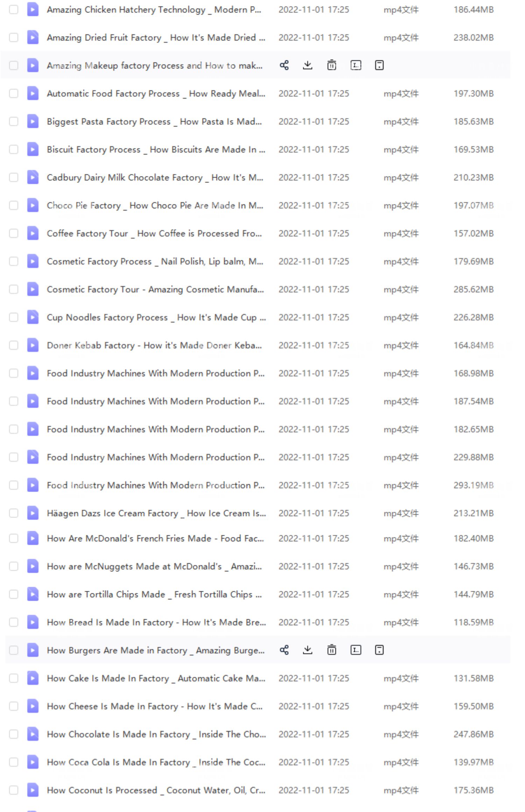Delete the How Burgers Are Made file
This screenshot has height=812, width=525.
[331, 650]
